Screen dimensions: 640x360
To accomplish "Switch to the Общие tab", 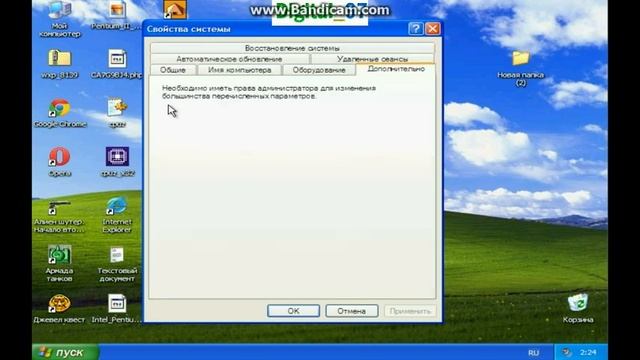I will tap(173, 70).
